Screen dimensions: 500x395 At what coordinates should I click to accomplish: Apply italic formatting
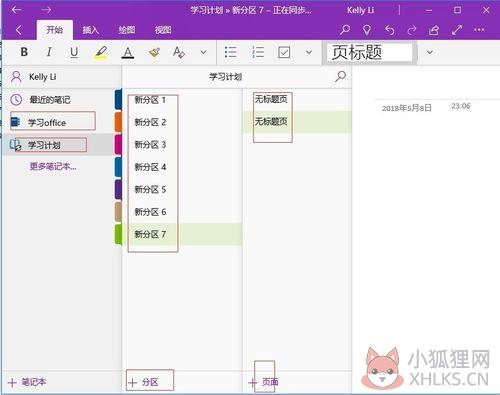(x=49, y=52)
